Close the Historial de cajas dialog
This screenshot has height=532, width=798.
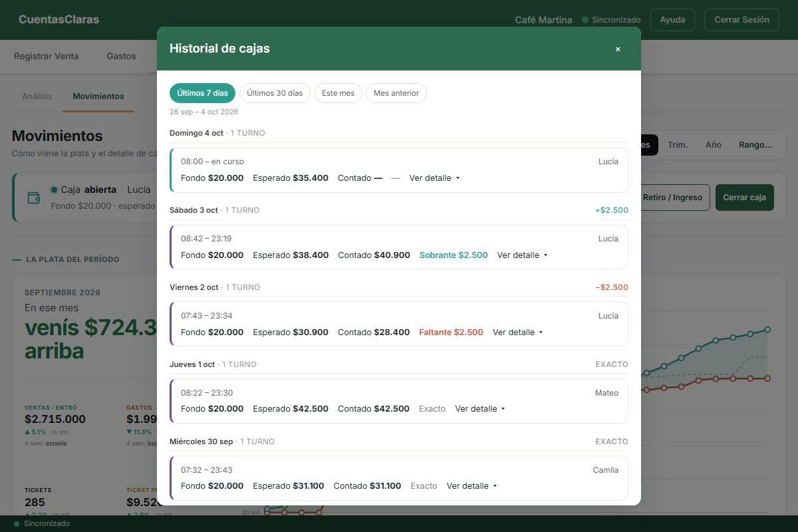coord(618,49)
